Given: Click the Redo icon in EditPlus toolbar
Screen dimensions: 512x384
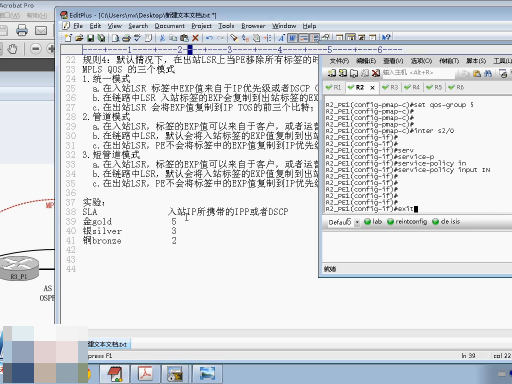Looking at the screenshot, I should 220,38.
